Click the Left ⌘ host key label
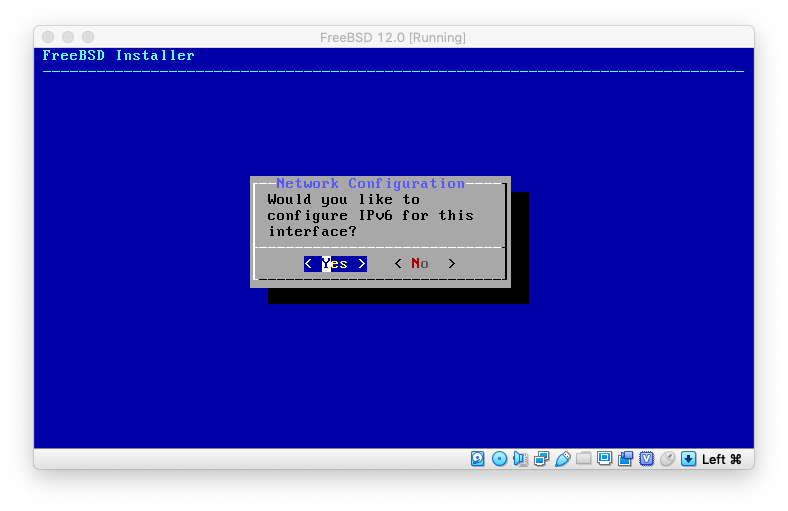The width and height of the screenshot is (788, 511). point(721,459)
